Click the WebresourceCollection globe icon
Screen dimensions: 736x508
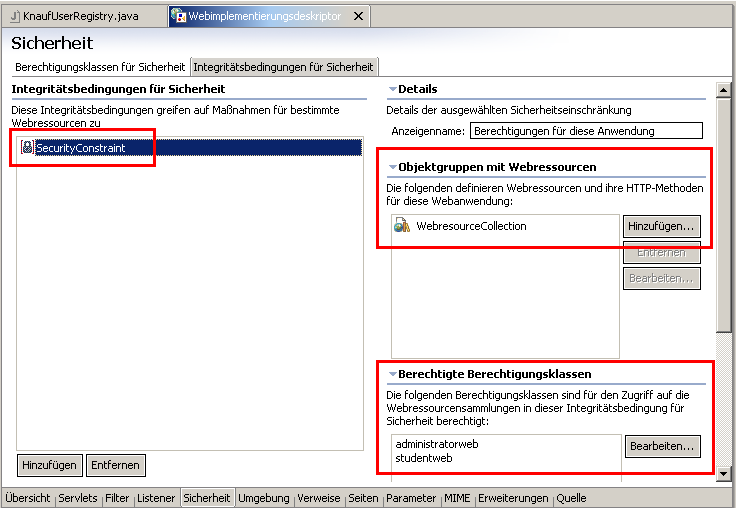point(402,226)
